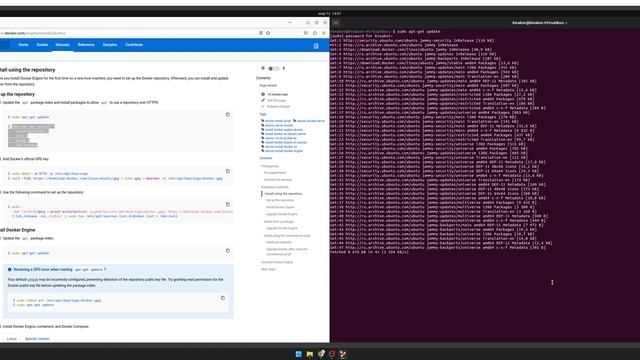Jump to 'Uninstall Docker Engine' in contents
This screenshot has width=640, height=360.
pos(277,262)
